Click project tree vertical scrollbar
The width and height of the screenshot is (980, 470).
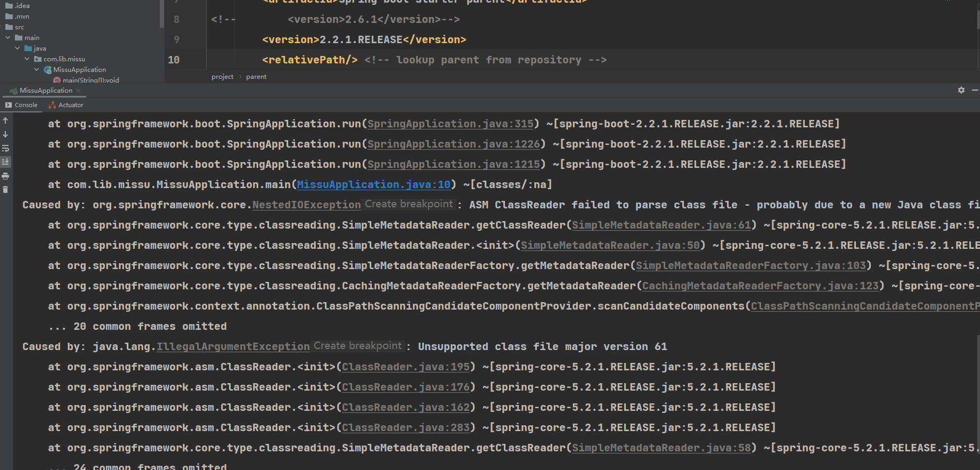(162, 14)
